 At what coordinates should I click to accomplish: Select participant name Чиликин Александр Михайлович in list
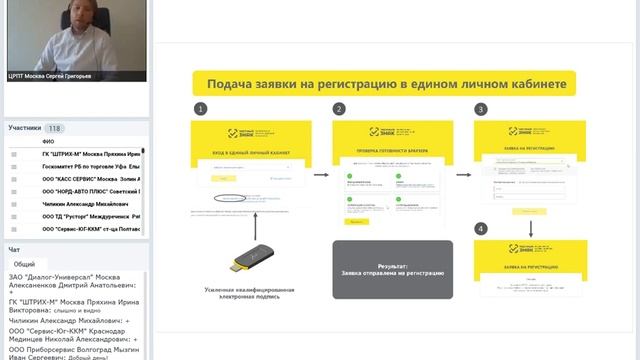click(x=85, y=204)
